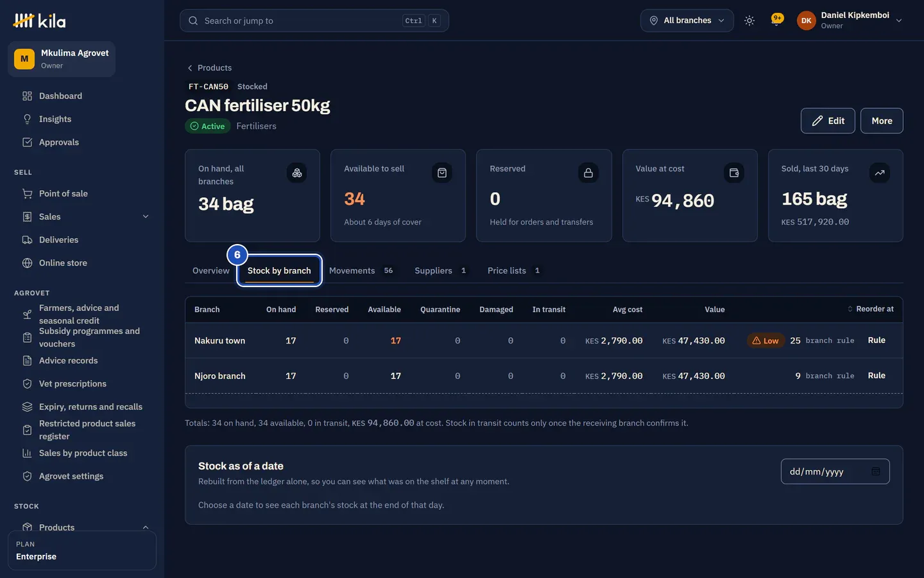Click the Stock as of a date input

(x=835, y=471)
